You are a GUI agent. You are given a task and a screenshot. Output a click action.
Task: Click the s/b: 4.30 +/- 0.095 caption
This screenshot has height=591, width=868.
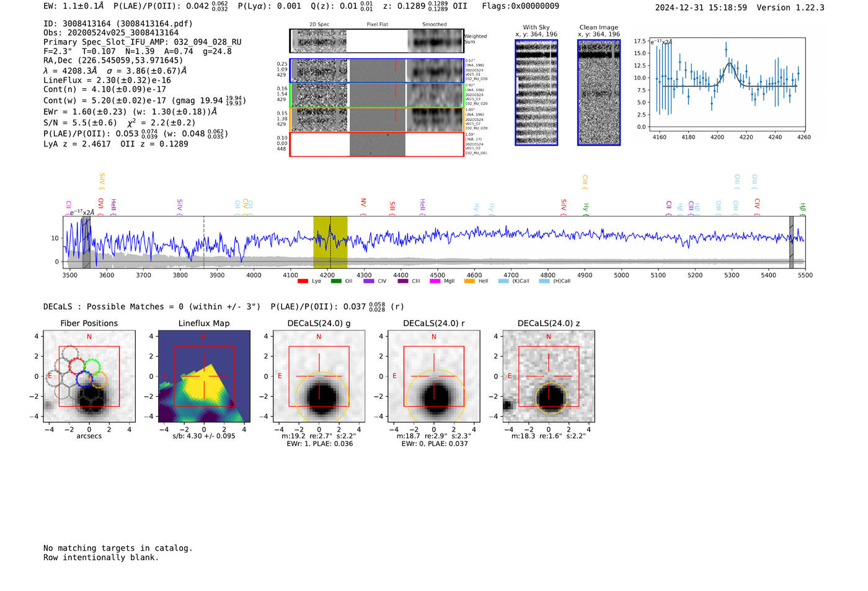coord(204,436)
